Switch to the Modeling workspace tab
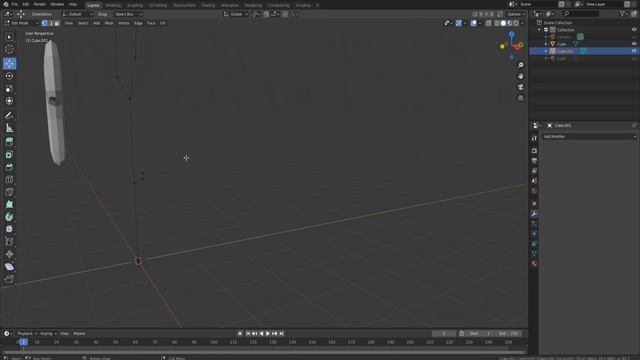640x360 pixels. [113, 5]
